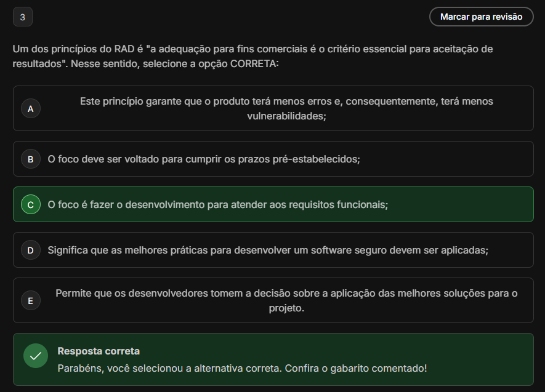545x392 pixels.
Task: Click the highlighted green C circle
Action: 30,205
